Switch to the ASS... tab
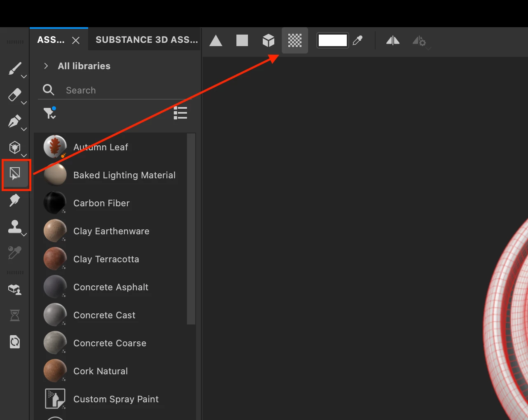Viewport: 528px width, 420px height. (51, 40)
